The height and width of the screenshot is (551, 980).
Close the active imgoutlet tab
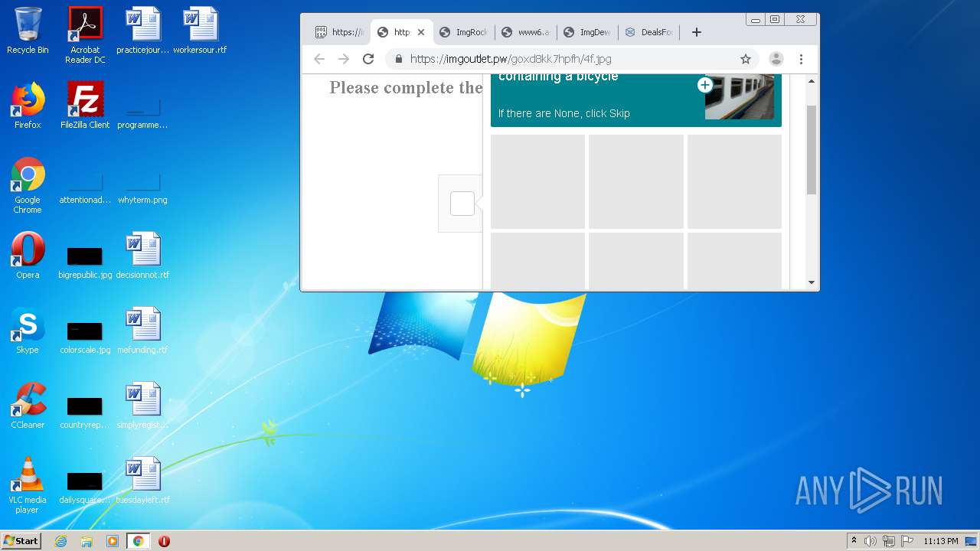click(x=420, y=32)
